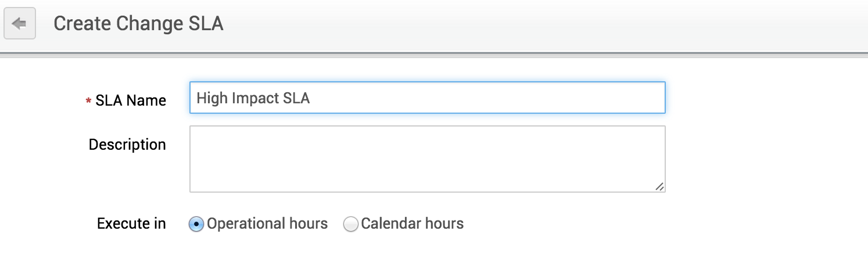Focus the SLA Name input field
The image size is (868, 260).
(x=427, y=98)
